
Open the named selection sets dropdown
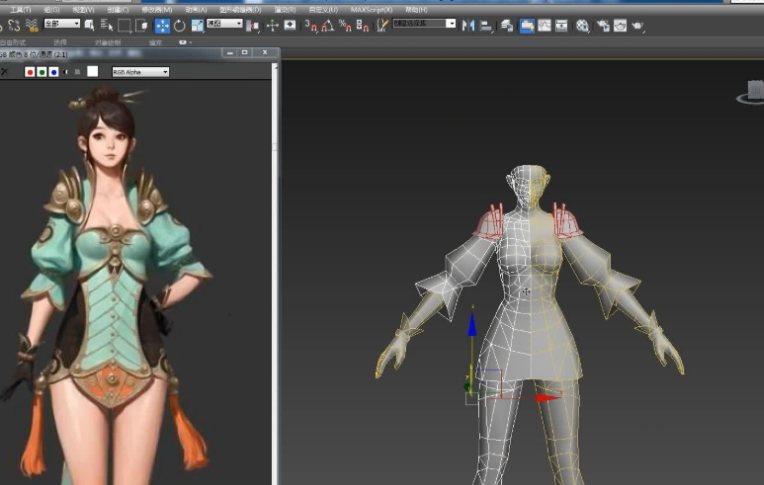[424, 23]
